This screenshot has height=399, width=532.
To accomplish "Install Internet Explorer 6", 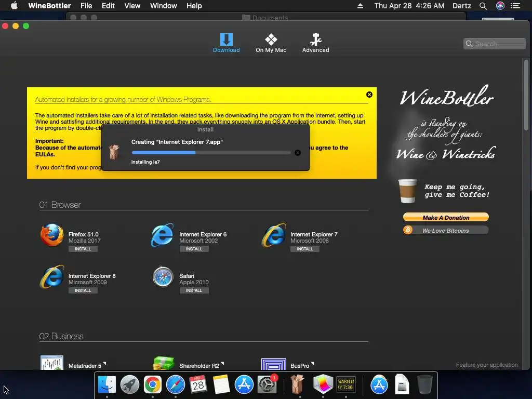I will [x=194, y=249].
